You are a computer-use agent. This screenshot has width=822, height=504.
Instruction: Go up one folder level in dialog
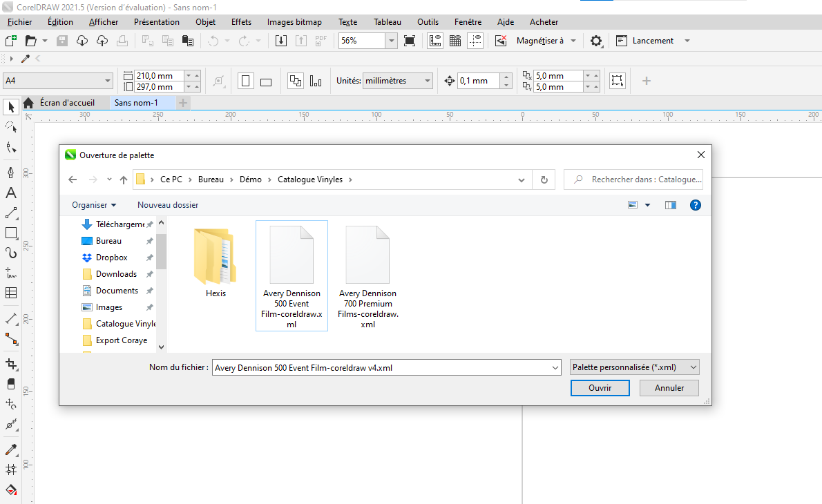pyautogui.click(x=123, y=180)
